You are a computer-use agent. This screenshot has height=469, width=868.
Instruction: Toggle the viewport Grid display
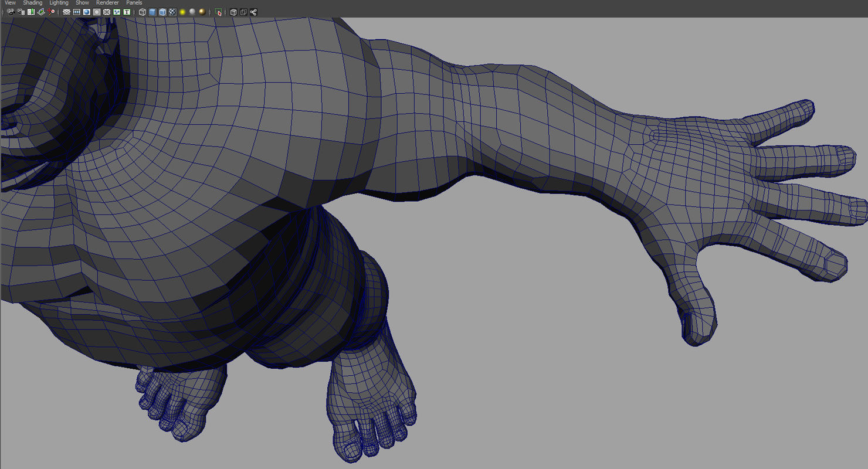coord(66,12)
